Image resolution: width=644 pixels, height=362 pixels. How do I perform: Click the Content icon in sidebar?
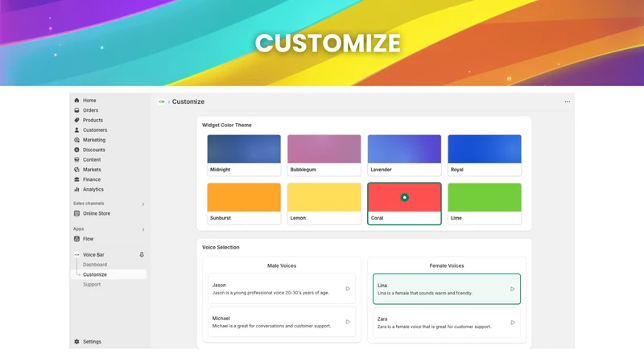76,159
